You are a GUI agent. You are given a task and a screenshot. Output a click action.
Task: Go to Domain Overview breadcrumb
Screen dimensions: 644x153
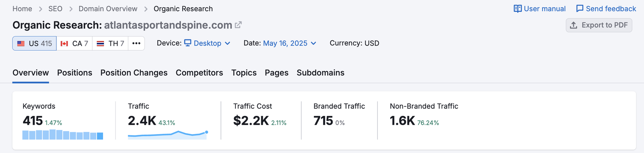pyautogui.click(x=108, y=9)
